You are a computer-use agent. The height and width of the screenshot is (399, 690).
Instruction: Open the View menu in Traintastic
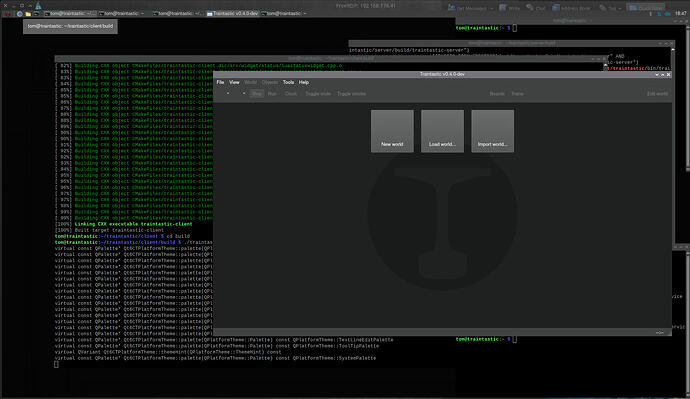(234, 82)
